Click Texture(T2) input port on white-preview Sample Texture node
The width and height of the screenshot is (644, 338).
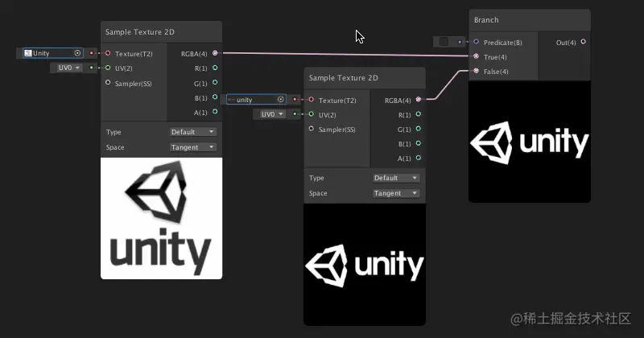[x=108, y=53]
